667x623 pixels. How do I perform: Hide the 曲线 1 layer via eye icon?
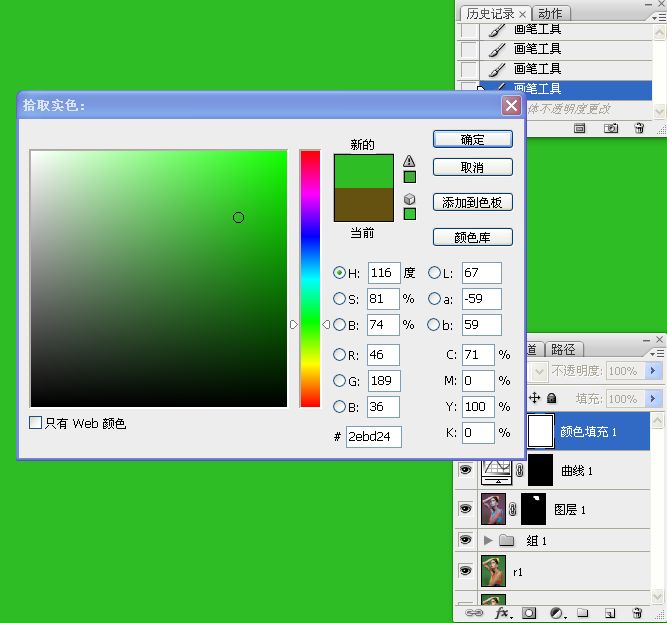click(465, 470)
